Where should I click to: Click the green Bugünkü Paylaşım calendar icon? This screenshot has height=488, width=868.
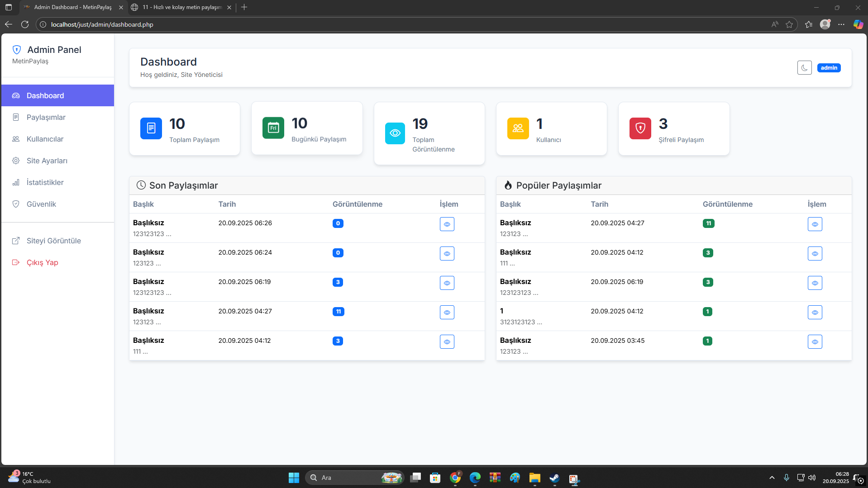(273, 128)
